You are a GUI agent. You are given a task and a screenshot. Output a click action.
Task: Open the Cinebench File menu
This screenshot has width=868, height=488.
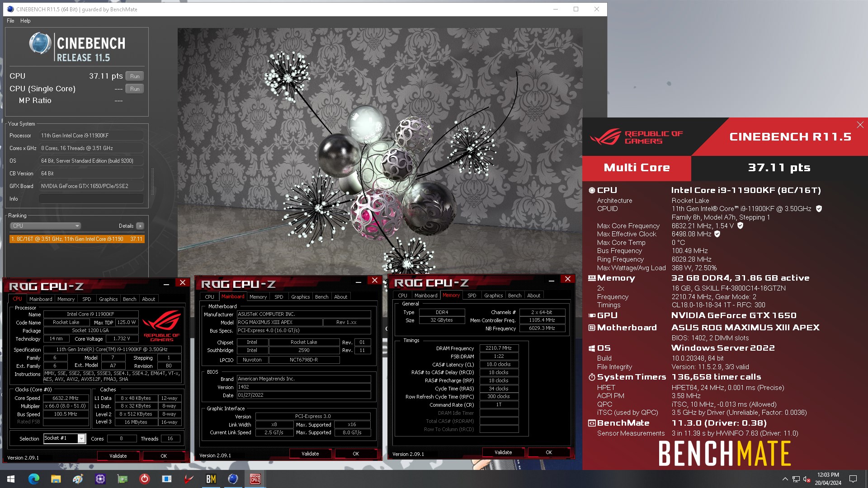tap(10, 21)
